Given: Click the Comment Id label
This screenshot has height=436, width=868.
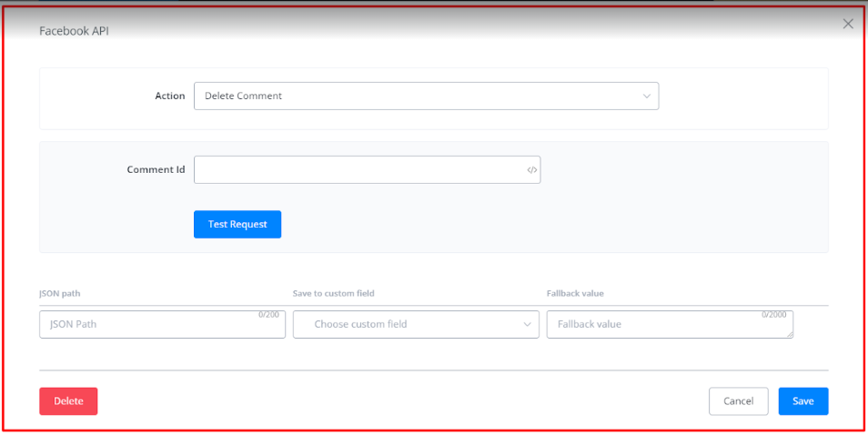Looking at the screenshot, I should pos(156,169).
